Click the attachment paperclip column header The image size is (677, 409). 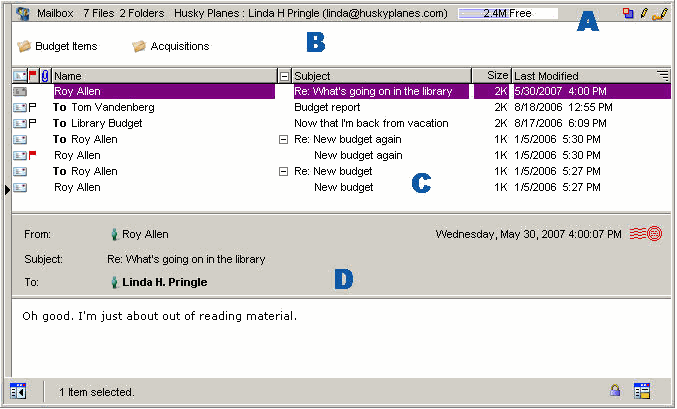point(44,75)
